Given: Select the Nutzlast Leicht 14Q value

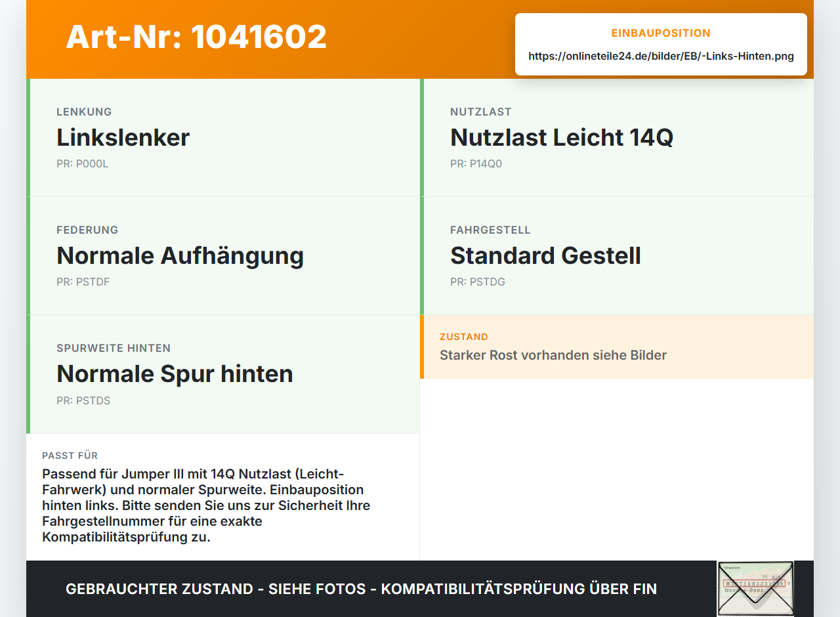Looking at the screenshot, I should coord(562,137).
